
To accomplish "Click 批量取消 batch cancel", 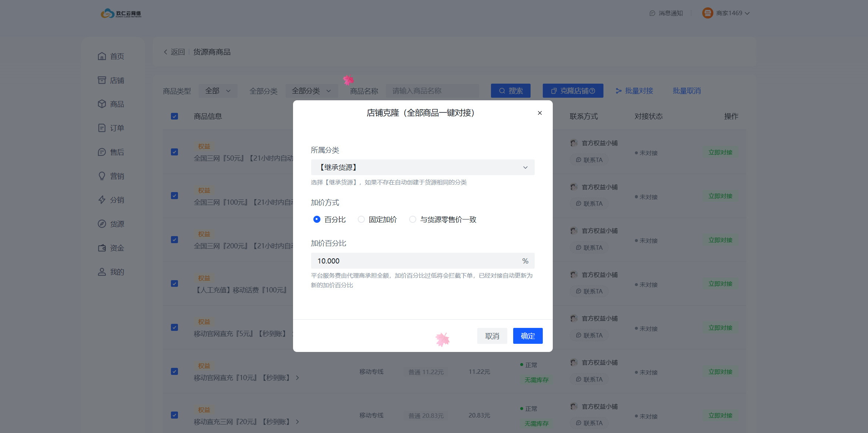I will (x=687, y=91).
